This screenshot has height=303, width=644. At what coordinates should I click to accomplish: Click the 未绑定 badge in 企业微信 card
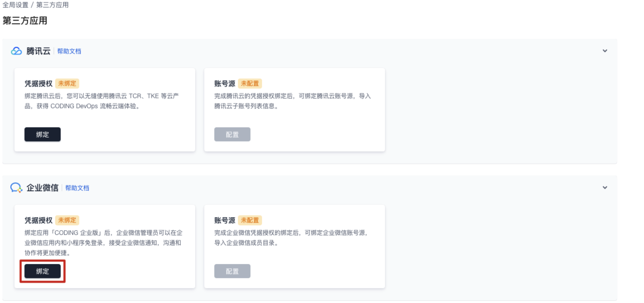67,220
